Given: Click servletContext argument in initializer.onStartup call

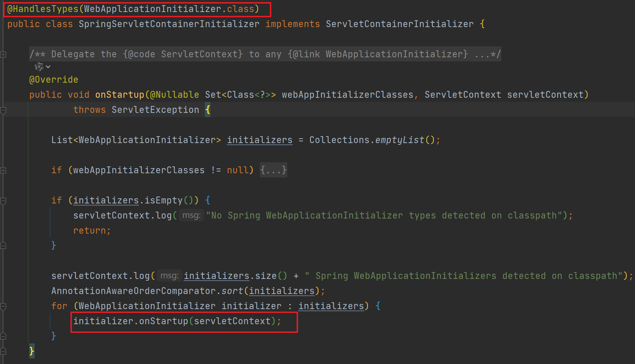Looking at the screenshot, I should point(232,321).
